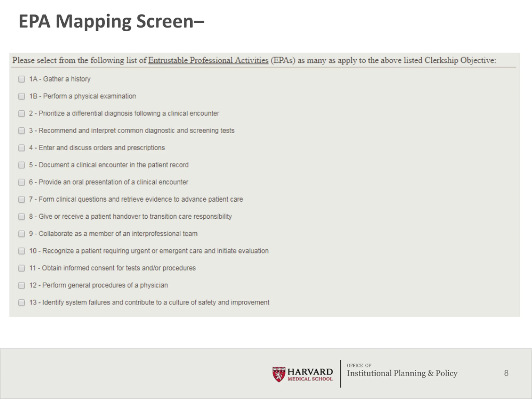Click the Institutional Planning & Policy text
Screen dimensions: 532x399
pos(402,373)
